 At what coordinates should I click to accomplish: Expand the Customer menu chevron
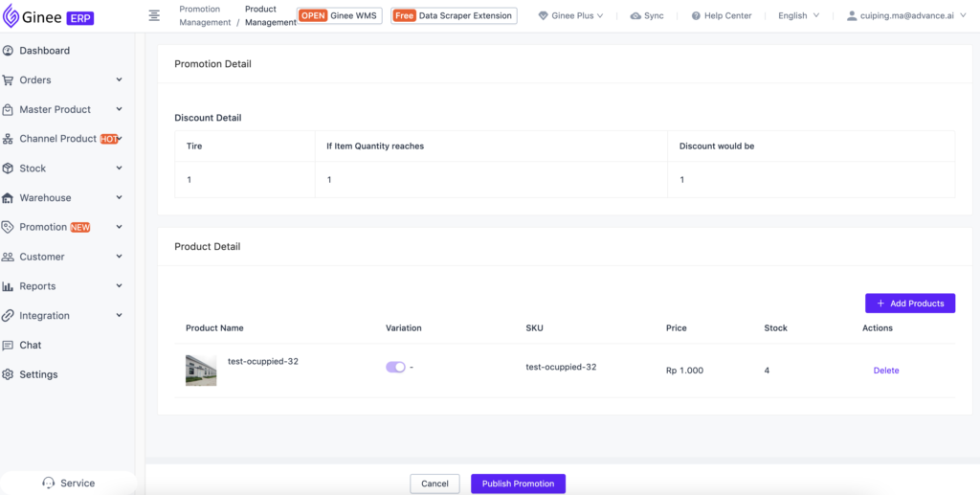tap(120, 257)
